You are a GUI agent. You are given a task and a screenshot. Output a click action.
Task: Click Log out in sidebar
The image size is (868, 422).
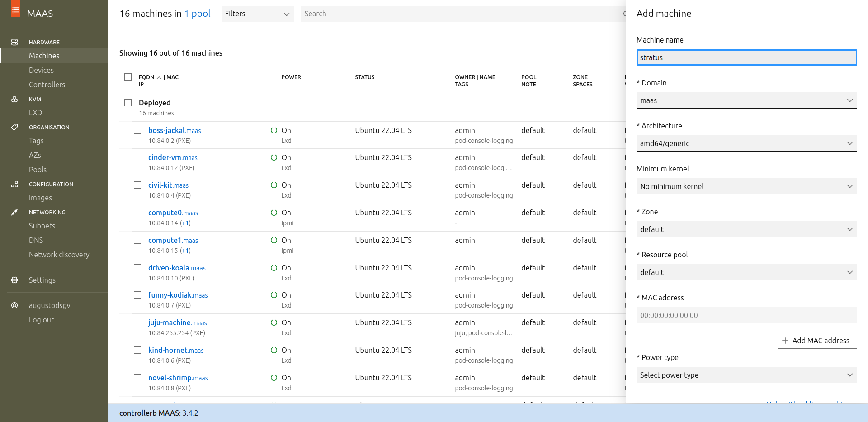pos(41,320)
